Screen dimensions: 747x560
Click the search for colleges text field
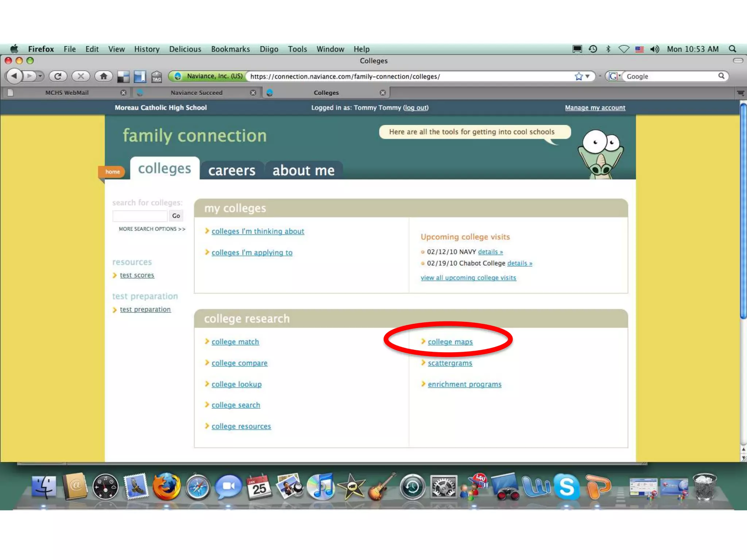tap(140, 216)
